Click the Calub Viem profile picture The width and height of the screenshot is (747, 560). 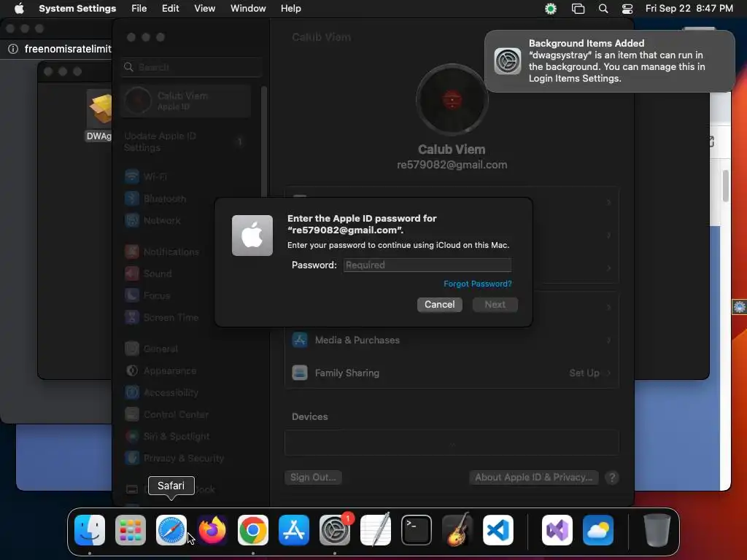click(x=452, y=100)
